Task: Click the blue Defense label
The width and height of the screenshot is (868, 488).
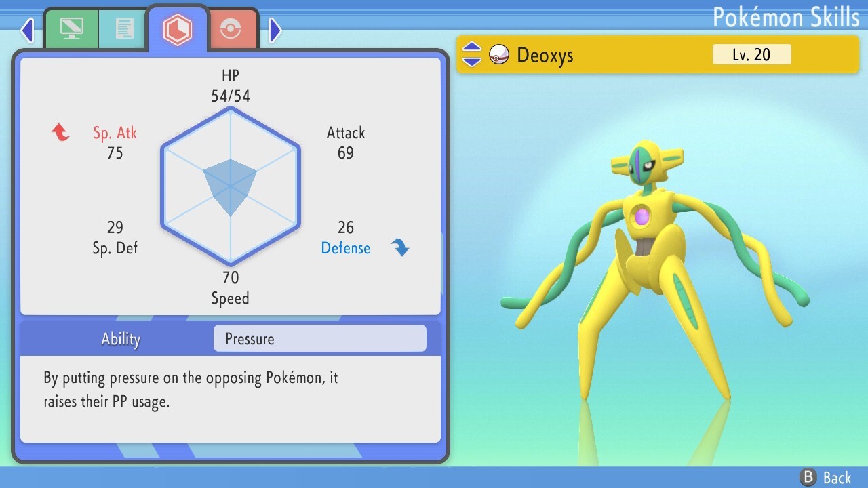Action: pos(346,248)
